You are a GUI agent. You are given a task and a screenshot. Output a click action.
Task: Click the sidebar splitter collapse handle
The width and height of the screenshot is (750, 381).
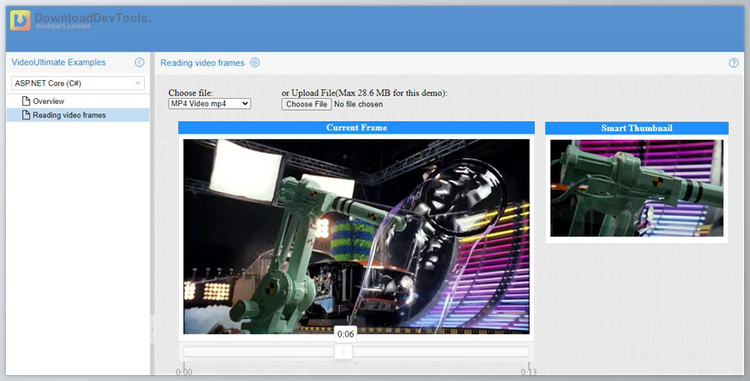152,329
